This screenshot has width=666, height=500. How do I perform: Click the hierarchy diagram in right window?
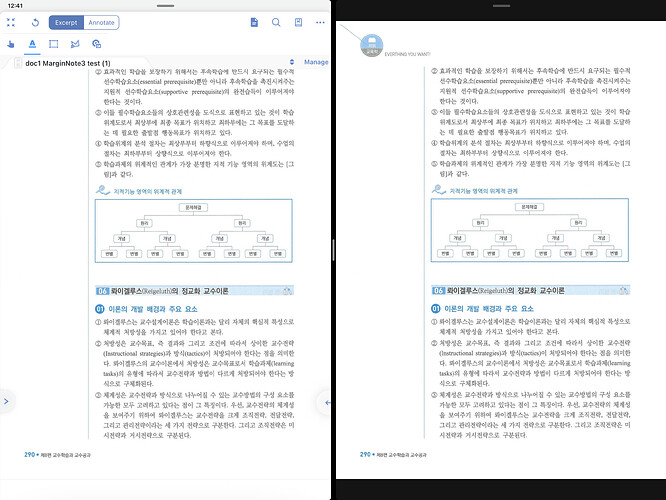coord(530,230)
